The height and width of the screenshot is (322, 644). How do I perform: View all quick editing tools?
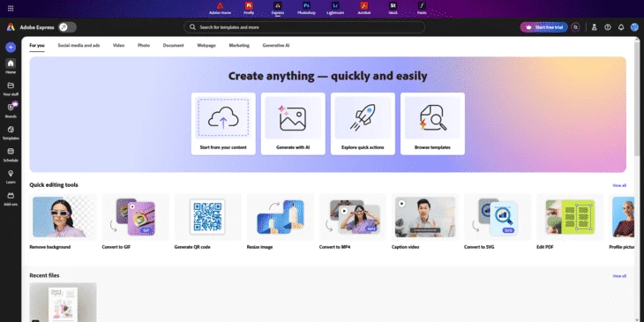[619, 185]
